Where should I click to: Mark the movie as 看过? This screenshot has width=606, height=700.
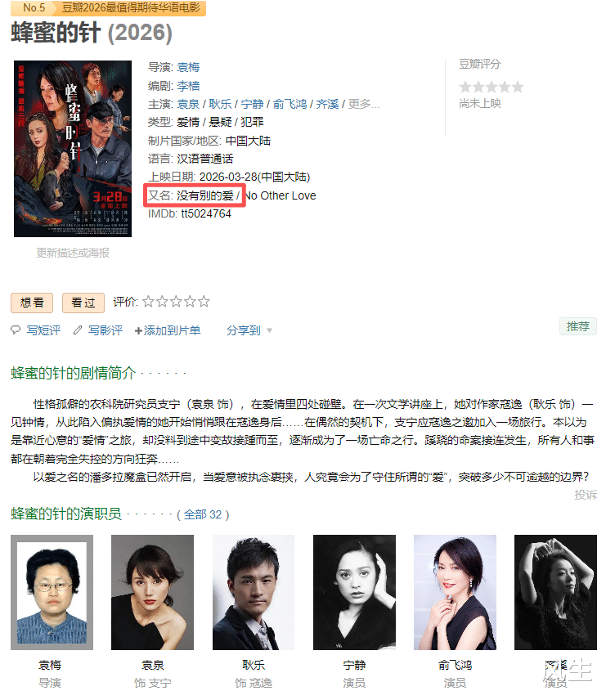(83, 303)
